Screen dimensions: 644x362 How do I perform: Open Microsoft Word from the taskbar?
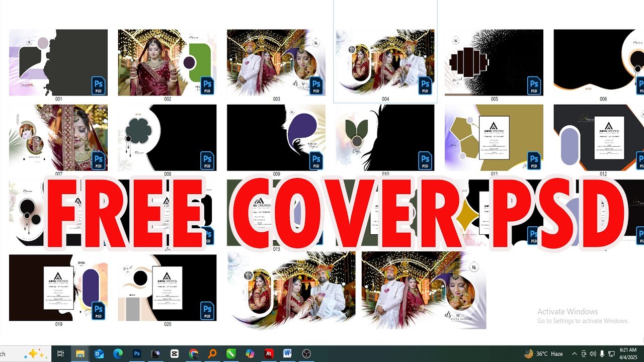287,354
